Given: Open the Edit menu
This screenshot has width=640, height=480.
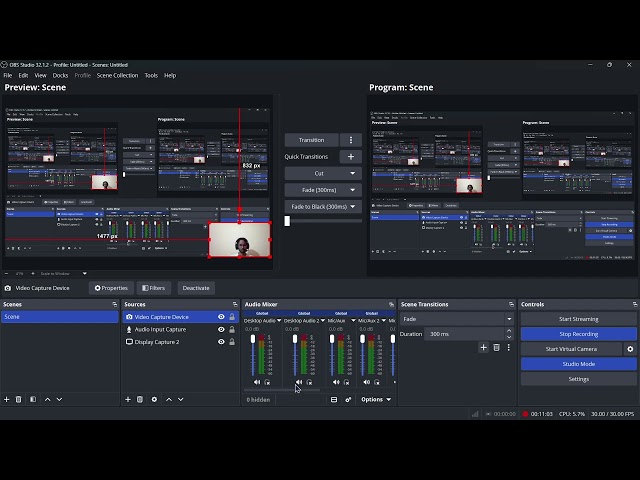Looking at the screenshot, I should [x=23, y=76].
